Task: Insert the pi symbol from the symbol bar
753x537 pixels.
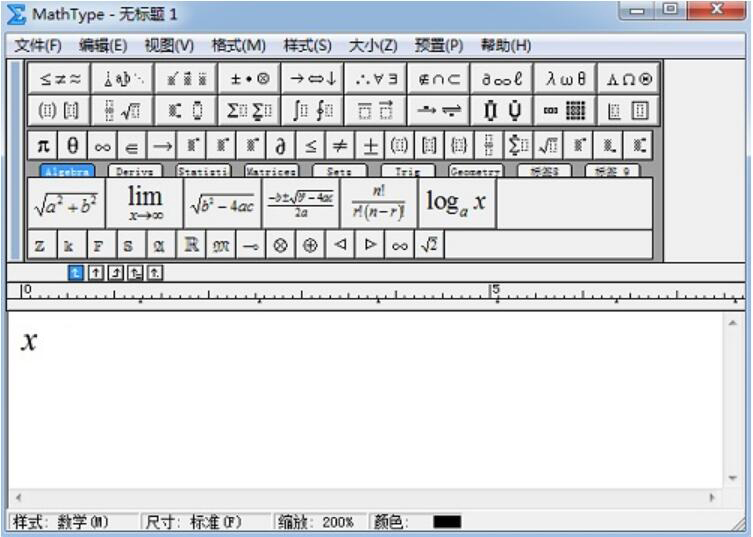Action: point(43,146)
